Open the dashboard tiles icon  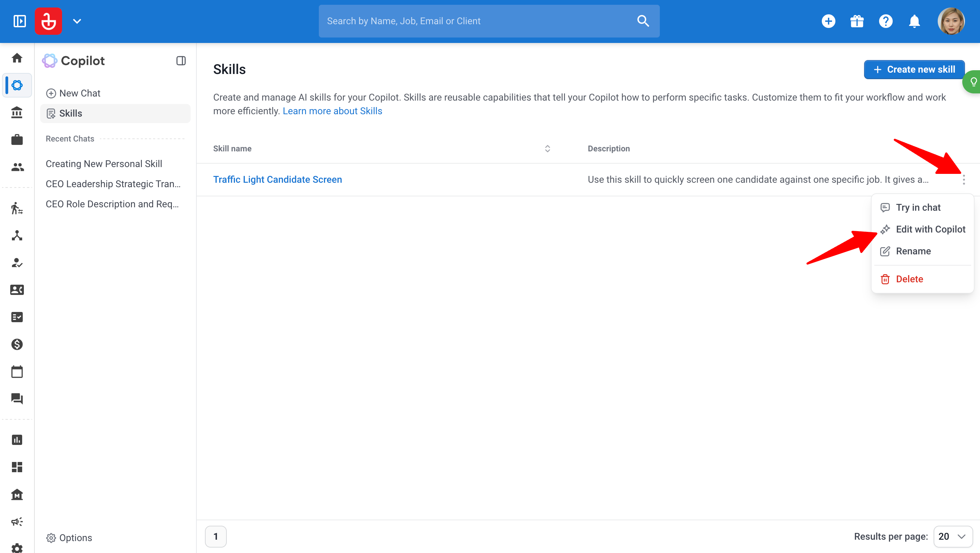(17, 467)
